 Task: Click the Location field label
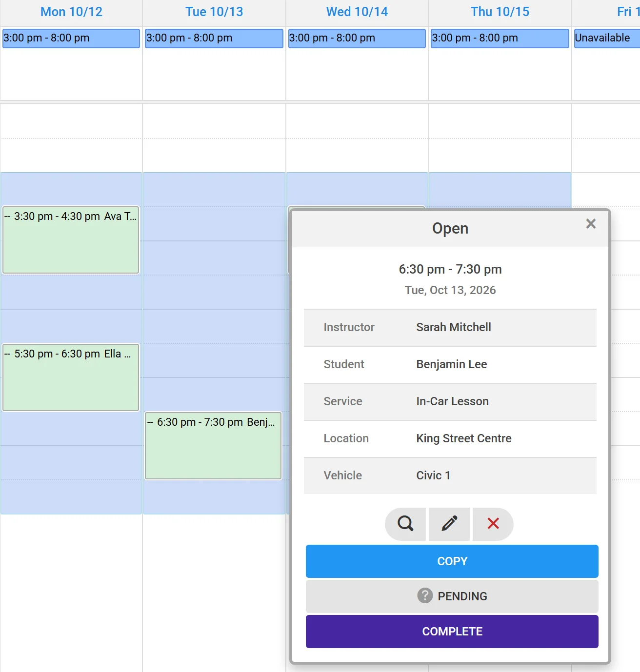coord(346,438)
